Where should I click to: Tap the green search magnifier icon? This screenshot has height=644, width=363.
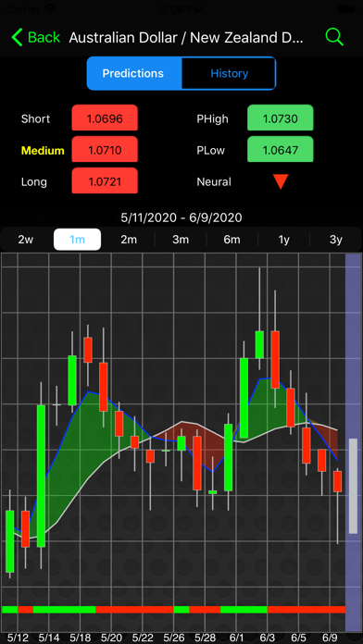(x=334, y=37)
